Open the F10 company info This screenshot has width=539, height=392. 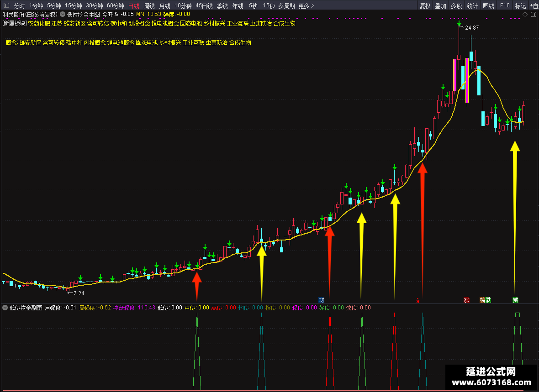(505, 6)
